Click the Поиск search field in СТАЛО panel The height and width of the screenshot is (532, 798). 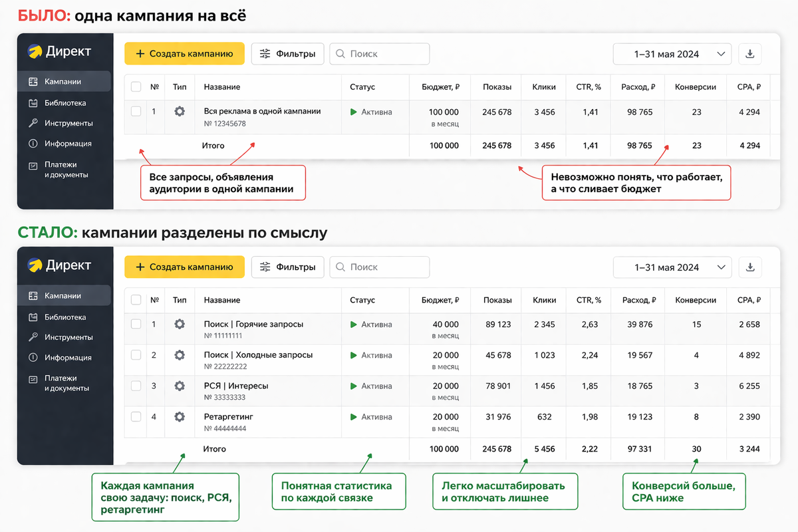[x=380, y=267]
